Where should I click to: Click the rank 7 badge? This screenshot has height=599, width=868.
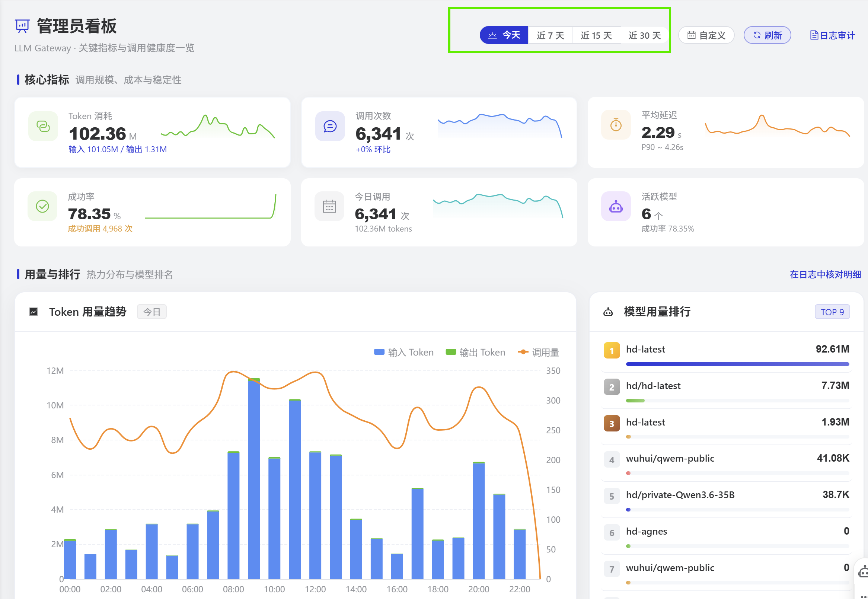click(612, 569)
